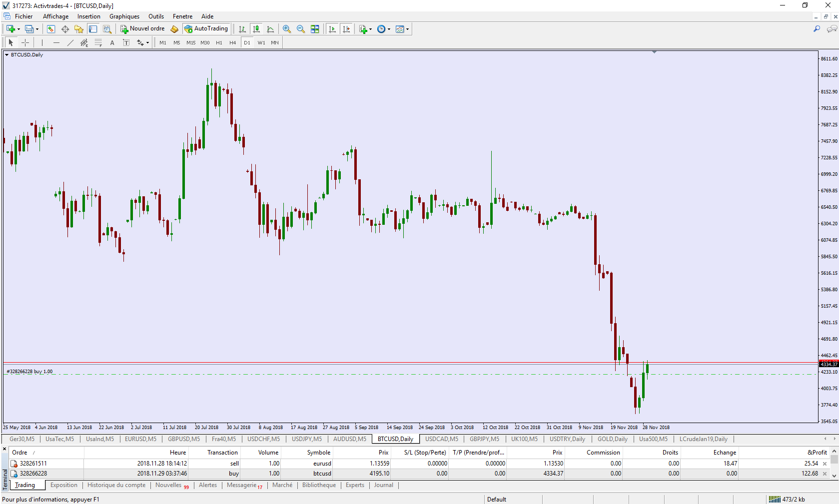The height and width of the screenshot is (504, 839).
Task: Toggle the AutoTrading button
Action: [x=206, y=29]
